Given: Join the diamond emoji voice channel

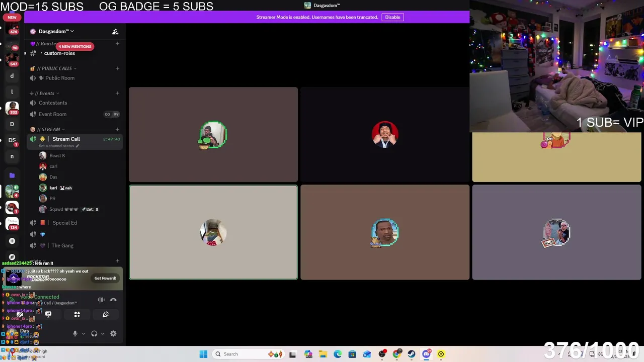Looking at the screenshot, I should [74, 234].
